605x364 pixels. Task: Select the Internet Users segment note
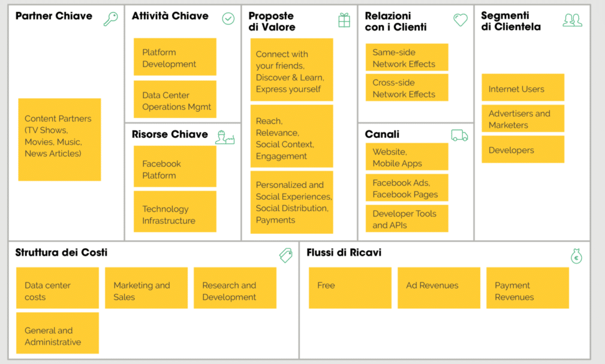(523, 87)
